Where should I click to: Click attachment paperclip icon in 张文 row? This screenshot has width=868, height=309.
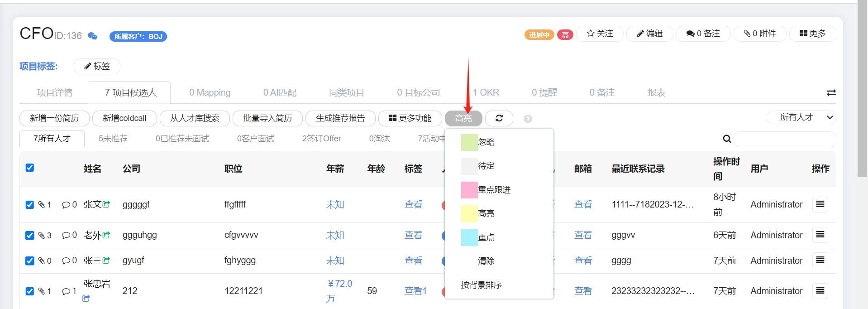(x=42, y=205)
